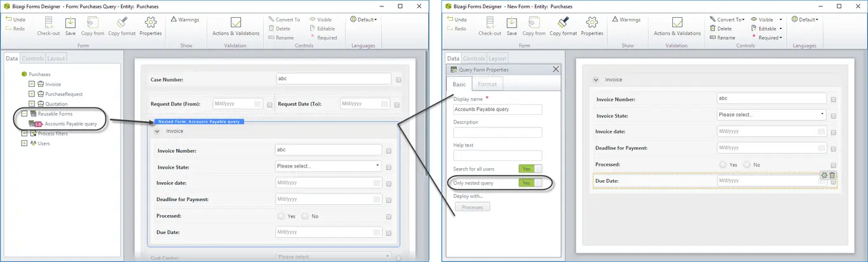868x262 pixels.
Task: Tick checkbox beside nested Due Date field
Action: coord(388,233)
